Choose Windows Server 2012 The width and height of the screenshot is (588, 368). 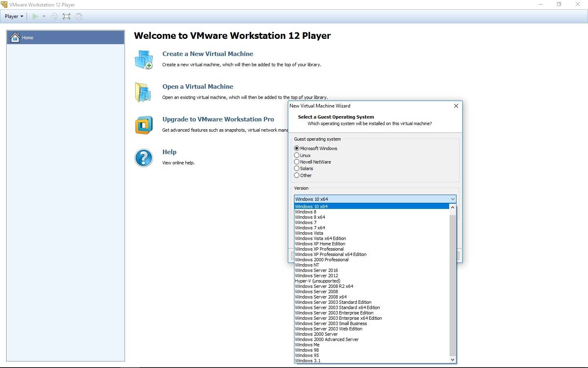pyautogui.click(x=372, y=276)
